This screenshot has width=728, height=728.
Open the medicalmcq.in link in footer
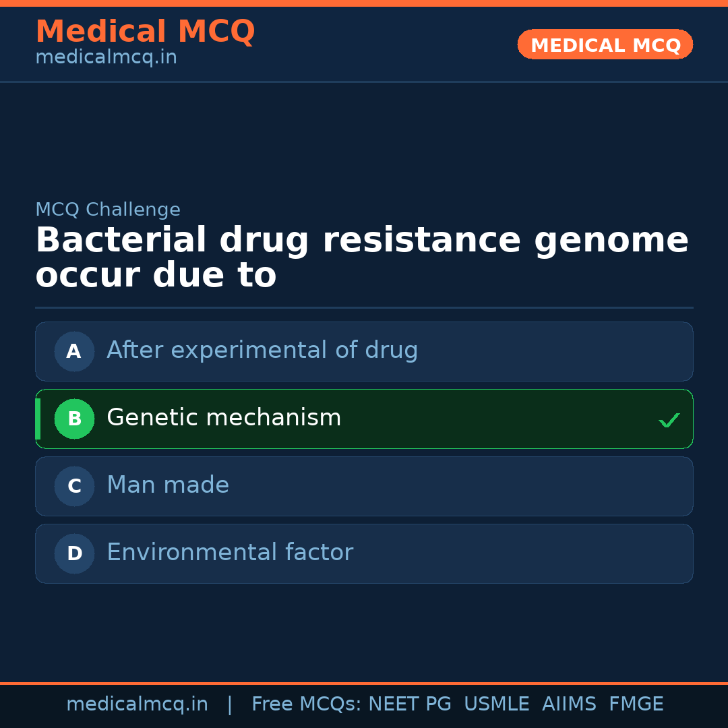[137, 704]
